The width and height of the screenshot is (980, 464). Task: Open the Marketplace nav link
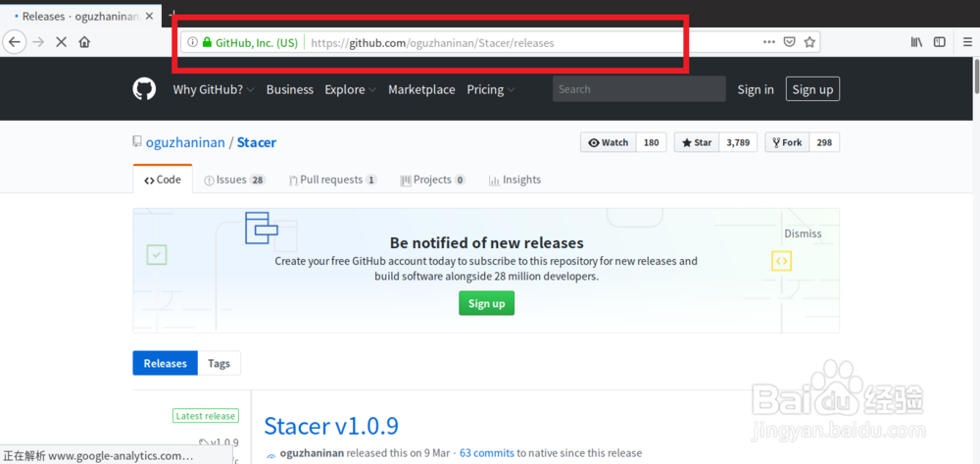click(x=421, y=89)
